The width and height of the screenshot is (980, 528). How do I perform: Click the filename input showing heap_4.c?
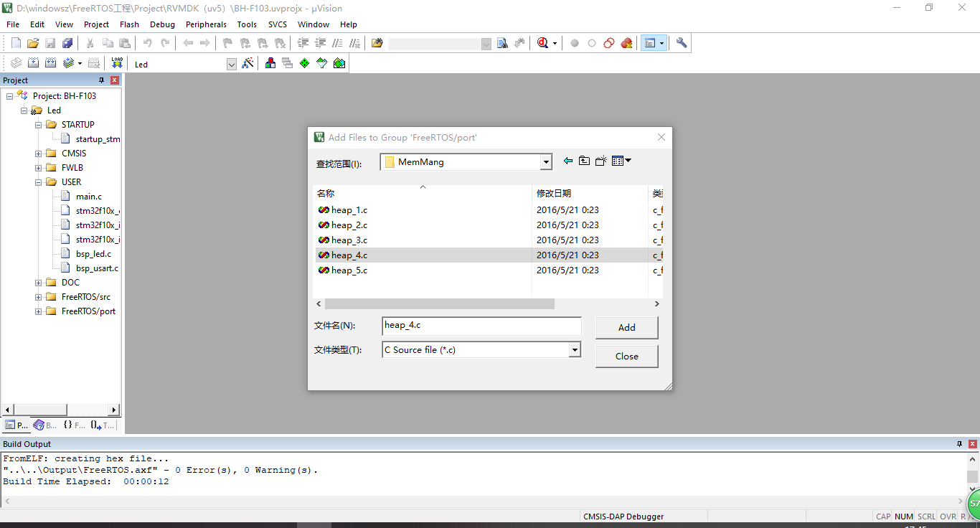(x=481, y=326)
